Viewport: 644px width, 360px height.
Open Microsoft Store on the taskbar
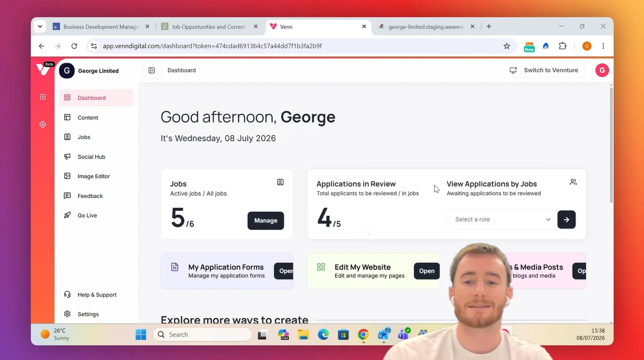point(344,335)
